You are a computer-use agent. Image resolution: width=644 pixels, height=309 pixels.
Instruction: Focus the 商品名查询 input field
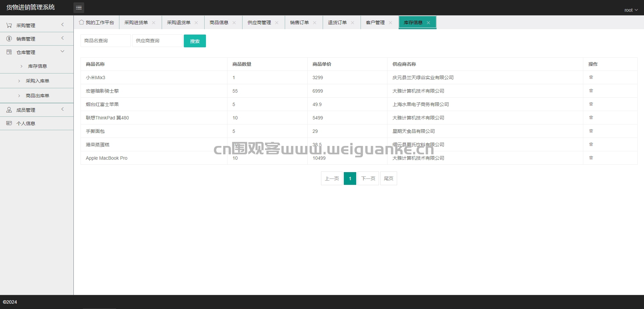point(106,41)
